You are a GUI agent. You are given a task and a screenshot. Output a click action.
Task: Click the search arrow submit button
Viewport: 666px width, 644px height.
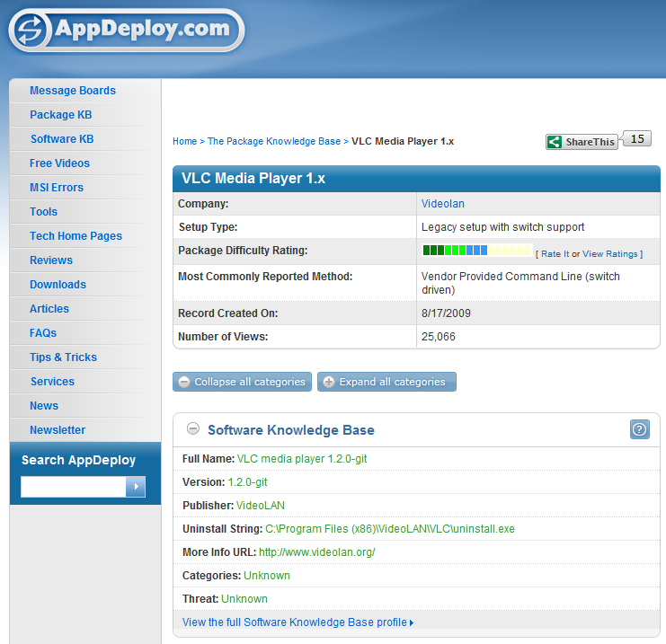point(136,487)
